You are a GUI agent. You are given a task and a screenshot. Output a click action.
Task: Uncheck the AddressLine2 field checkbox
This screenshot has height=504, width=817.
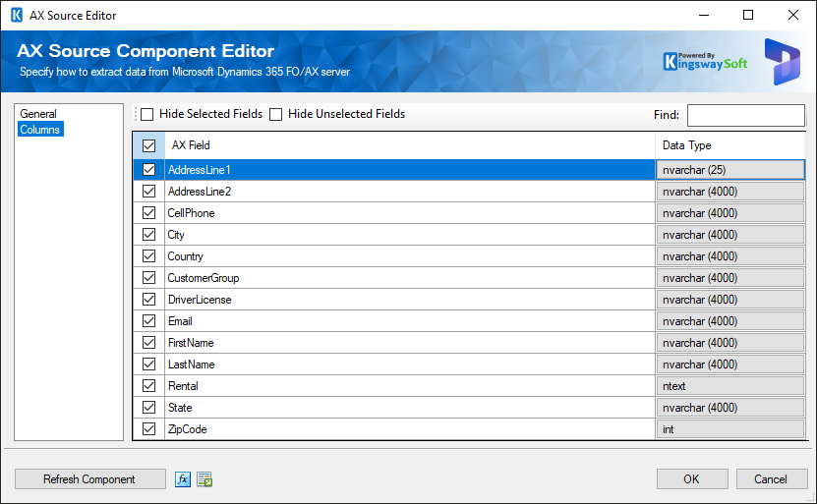(149, 191)
